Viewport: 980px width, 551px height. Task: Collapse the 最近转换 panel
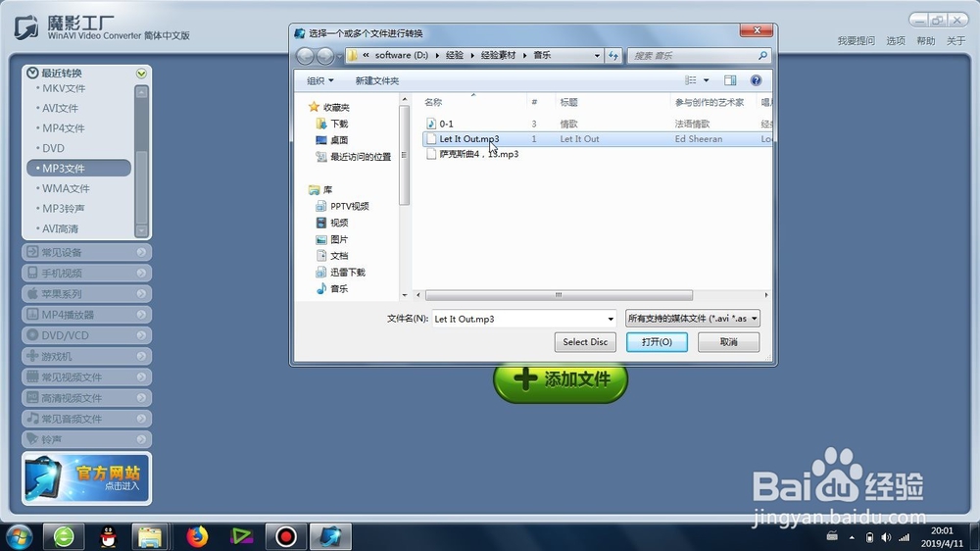click(141, 74)
